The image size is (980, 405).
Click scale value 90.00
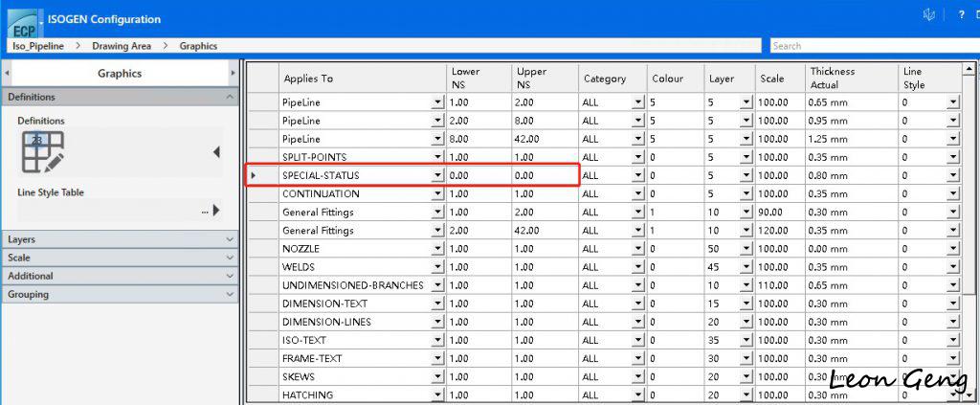coord(779,213)
